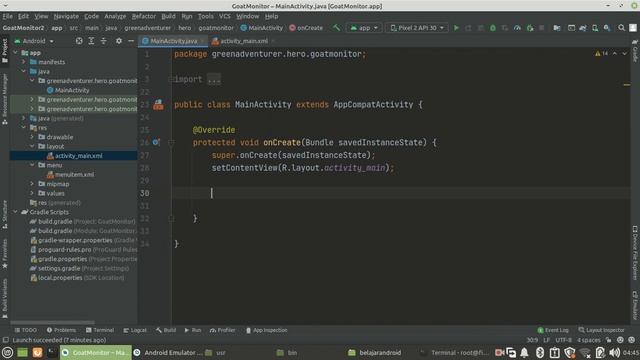640x360 pixels.
Task: Open the Problems tool window button
Action: [x=61, y=330]
